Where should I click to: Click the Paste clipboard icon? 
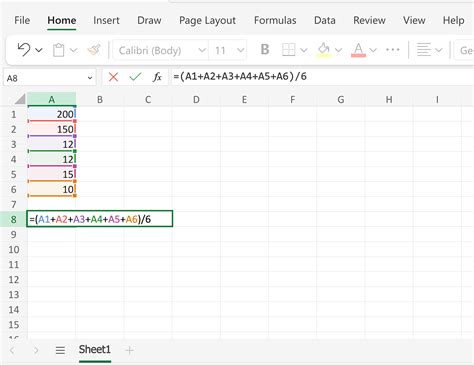[x=59, y=50]
